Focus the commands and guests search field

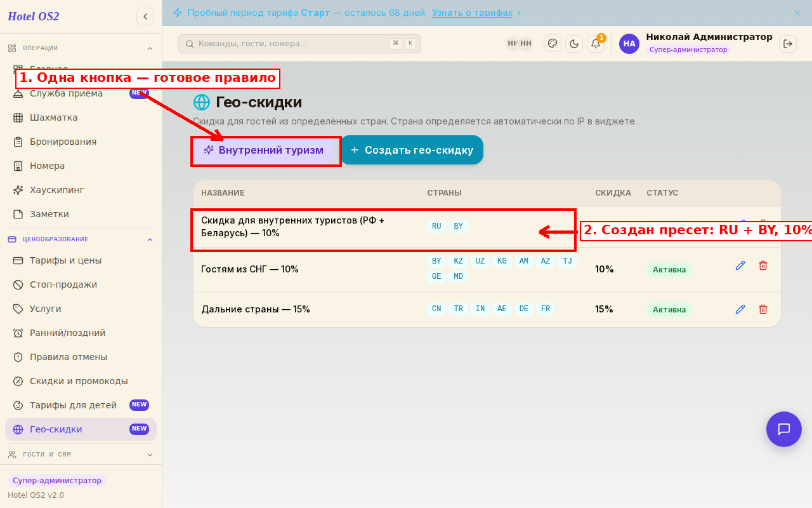(299, 44)
